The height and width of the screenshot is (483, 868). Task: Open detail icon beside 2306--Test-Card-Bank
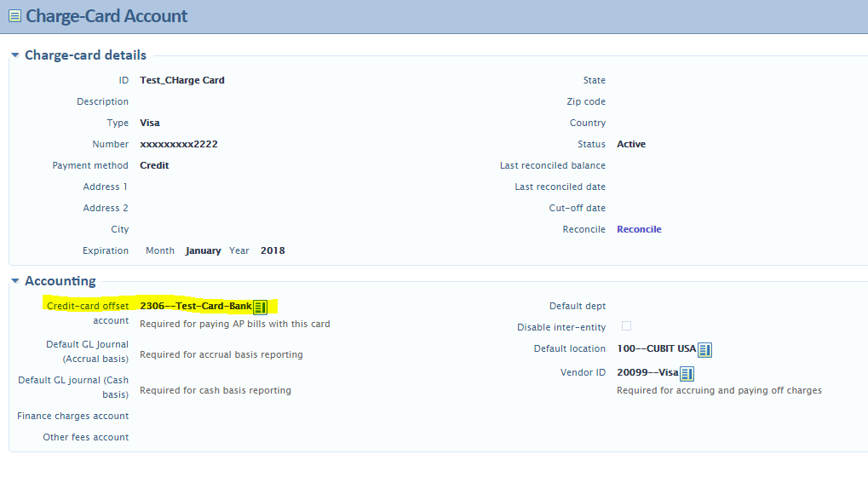click(260, 307)
